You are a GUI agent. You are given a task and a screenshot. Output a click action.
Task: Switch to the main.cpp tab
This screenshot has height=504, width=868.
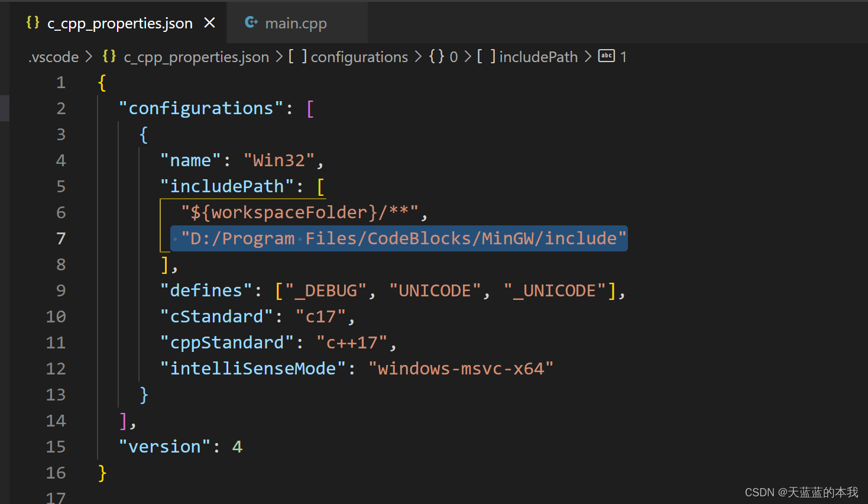296,23
